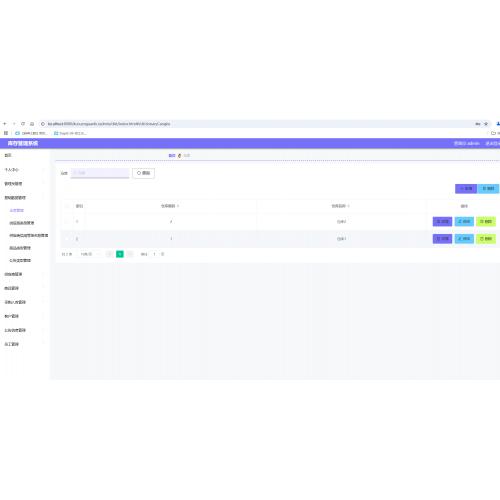Click the purple add button above the table

click(466, 188)
